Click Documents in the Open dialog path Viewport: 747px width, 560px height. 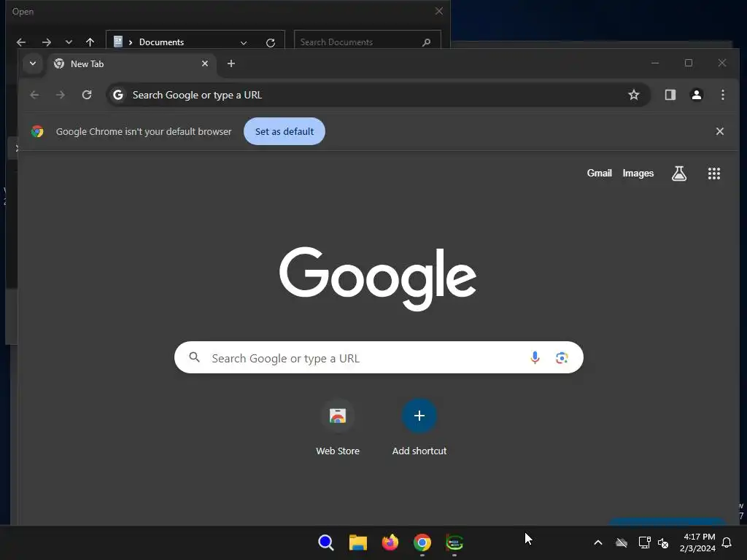tap(161, 42)
